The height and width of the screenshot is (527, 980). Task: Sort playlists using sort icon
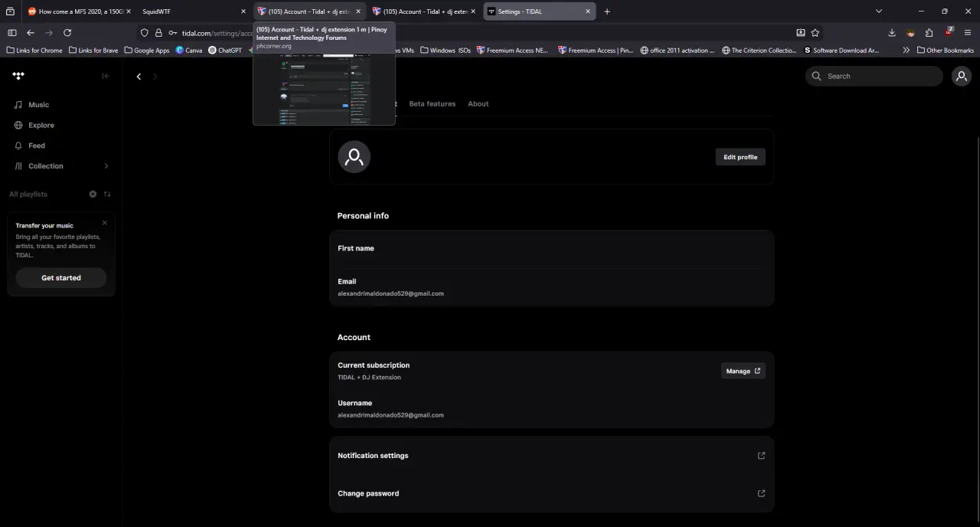107,195
